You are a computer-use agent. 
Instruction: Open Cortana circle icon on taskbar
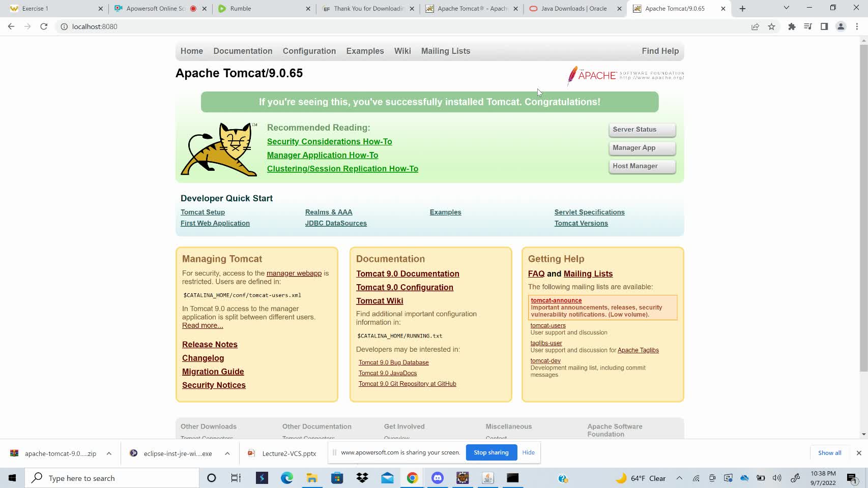pos(212,478)
